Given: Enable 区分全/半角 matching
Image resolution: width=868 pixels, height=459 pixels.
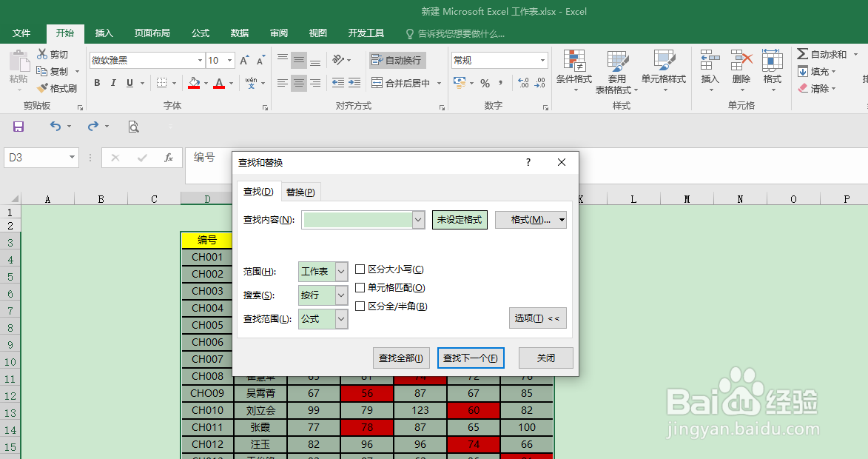Looking at the screenshot, I should click(x=361, y=305).
